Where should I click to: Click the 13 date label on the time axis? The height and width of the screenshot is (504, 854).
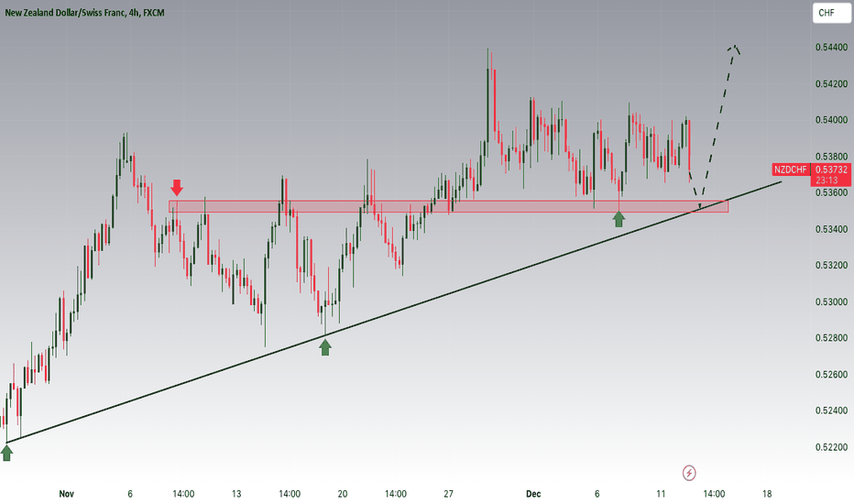tap(236, 494)
